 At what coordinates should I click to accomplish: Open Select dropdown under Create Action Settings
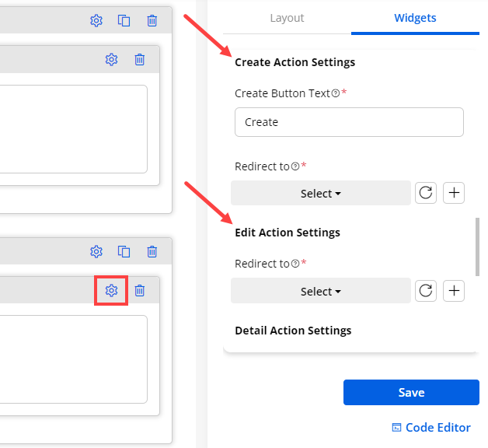(320, 194)
